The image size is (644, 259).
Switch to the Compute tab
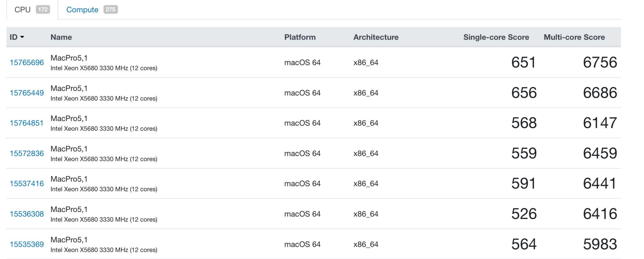point(92,10)
